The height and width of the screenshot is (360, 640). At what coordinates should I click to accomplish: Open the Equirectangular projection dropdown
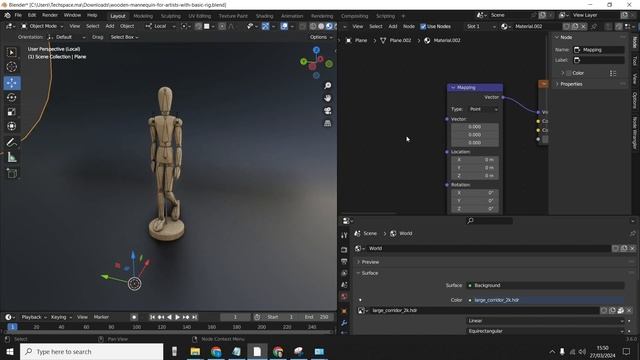coord(545,331)
